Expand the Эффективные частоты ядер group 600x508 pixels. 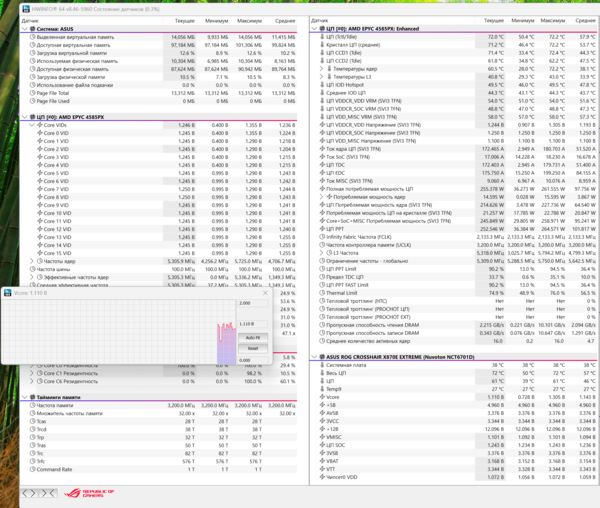pos(32,277)
